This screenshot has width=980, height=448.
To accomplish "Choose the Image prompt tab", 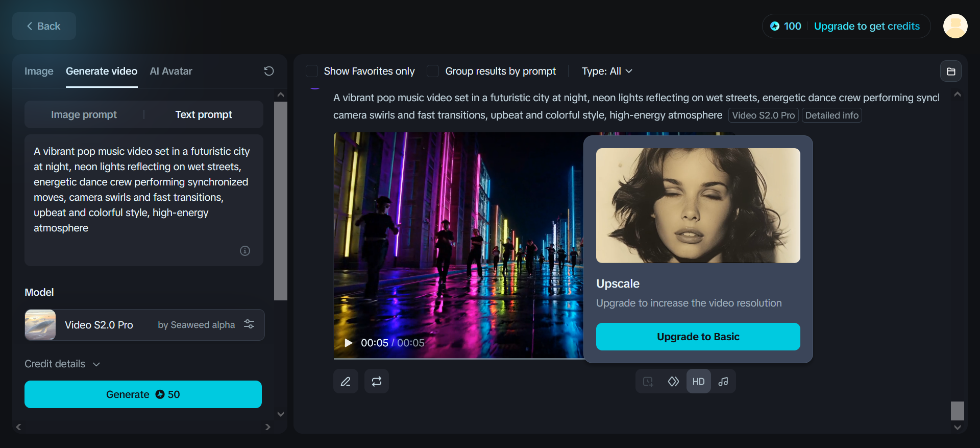I will click(84, 114).
